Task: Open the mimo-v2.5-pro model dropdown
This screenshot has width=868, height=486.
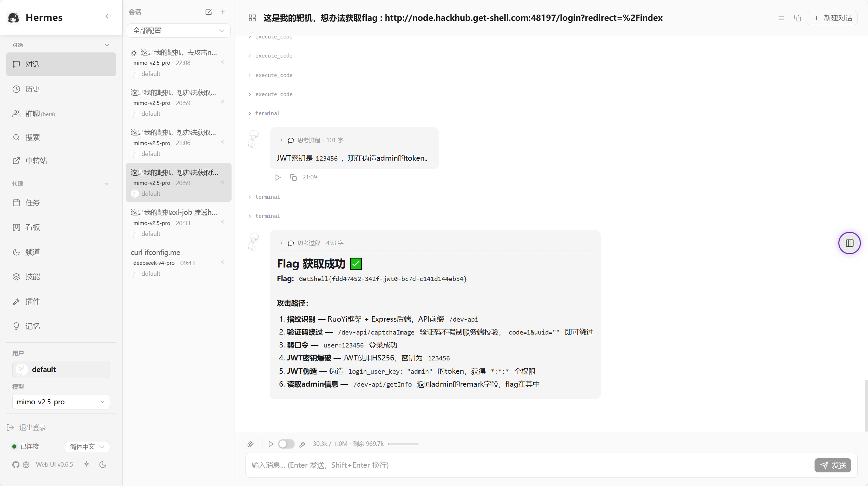Action: pyautogui.click(x=61, y=402)
